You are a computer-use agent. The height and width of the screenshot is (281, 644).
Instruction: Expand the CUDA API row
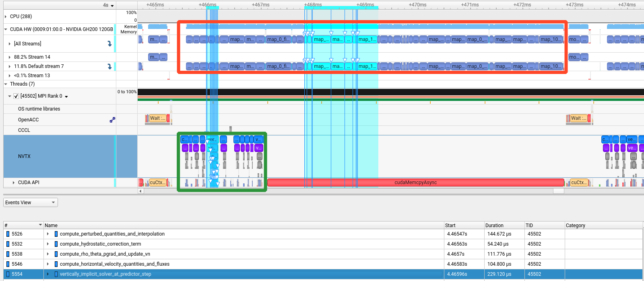coord(14,183)
